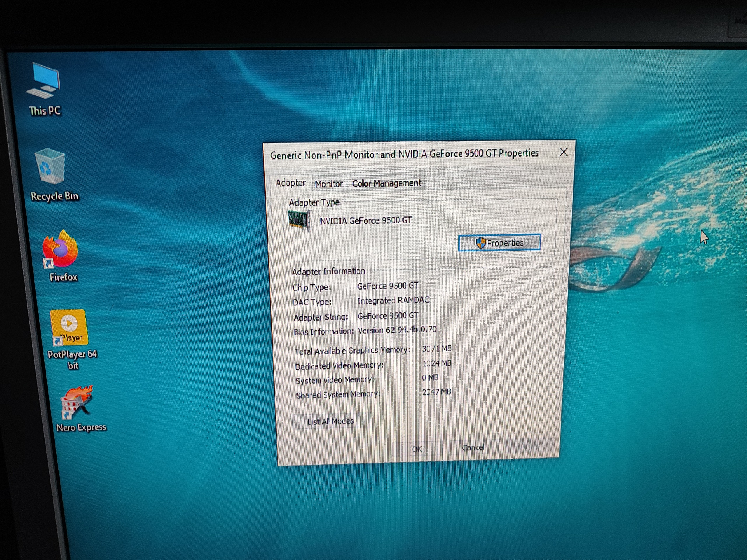Click the 'NVIDIA GeForce 9500 GT' adapter type name

tap(366, 221)
